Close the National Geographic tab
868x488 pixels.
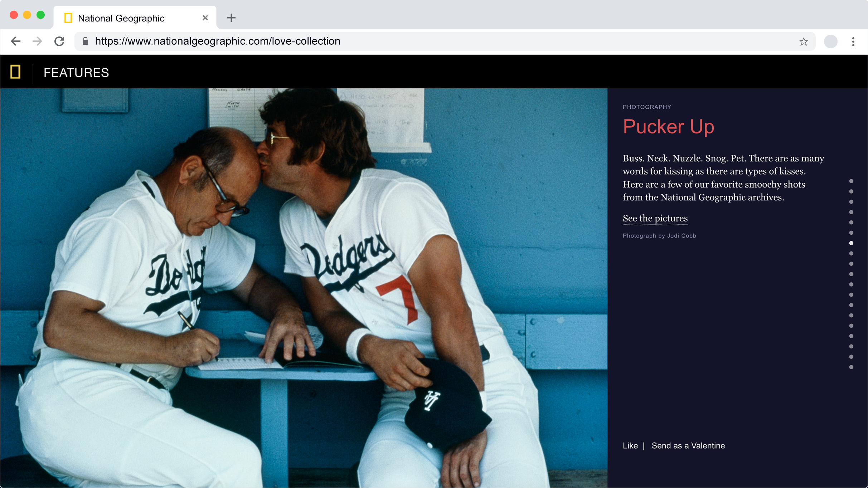pos(205,18)
